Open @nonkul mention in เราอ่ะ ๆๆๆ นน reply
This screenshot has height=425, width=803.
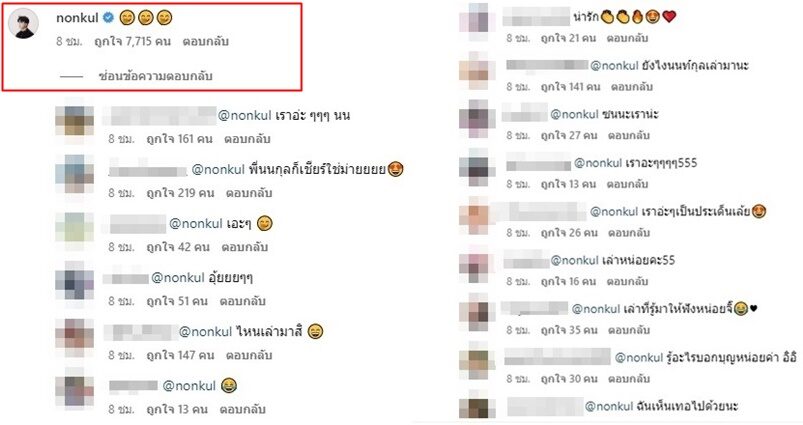point(244,116)
